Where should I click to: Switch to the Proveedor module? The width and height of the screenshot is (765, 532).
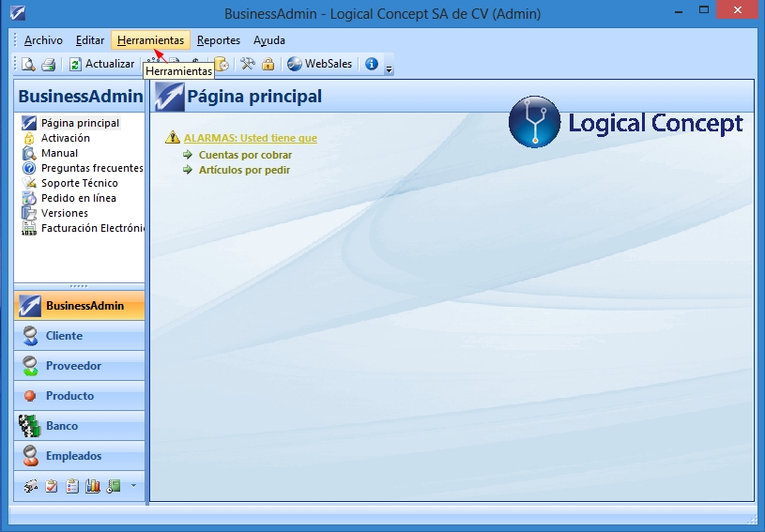(x=80, y=366)
